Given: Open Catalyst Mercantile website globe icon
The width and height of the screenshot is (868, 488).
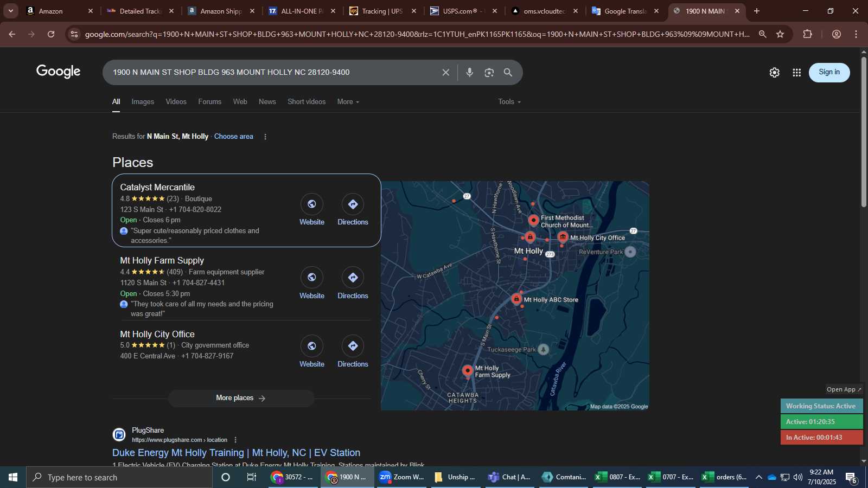Looking at the screenshot, I should 312,204.
